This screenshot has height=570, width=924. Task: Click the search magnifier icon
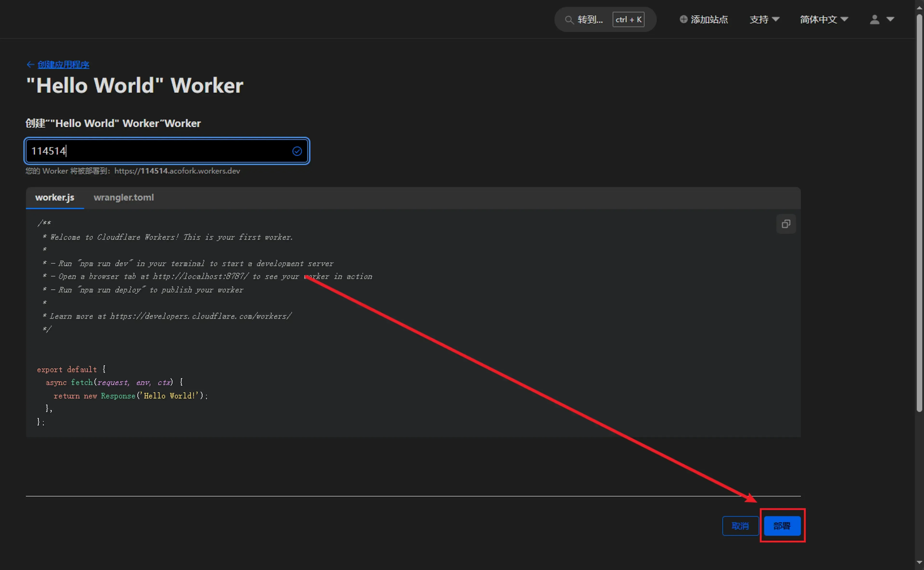pos(569,20)
